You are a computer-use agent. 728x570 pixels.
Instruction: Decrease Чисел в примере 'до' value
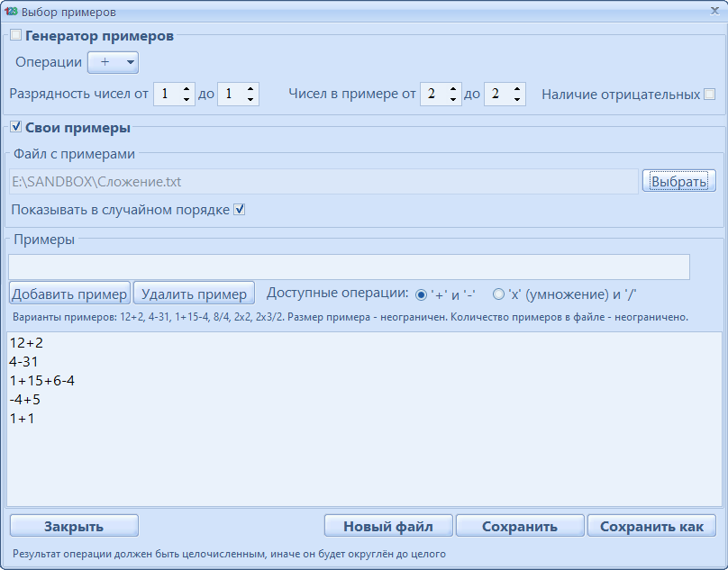pos(516,99)
